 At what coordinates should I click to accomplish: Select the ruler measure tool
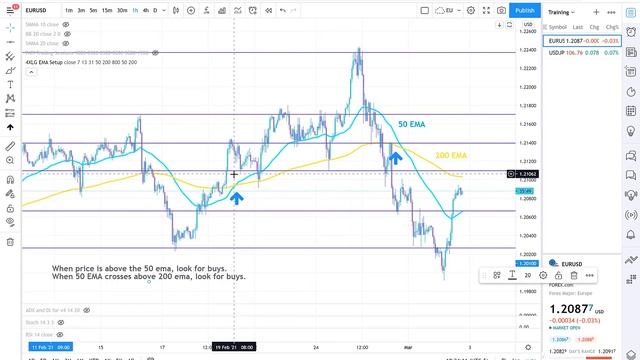pos(10,146)
